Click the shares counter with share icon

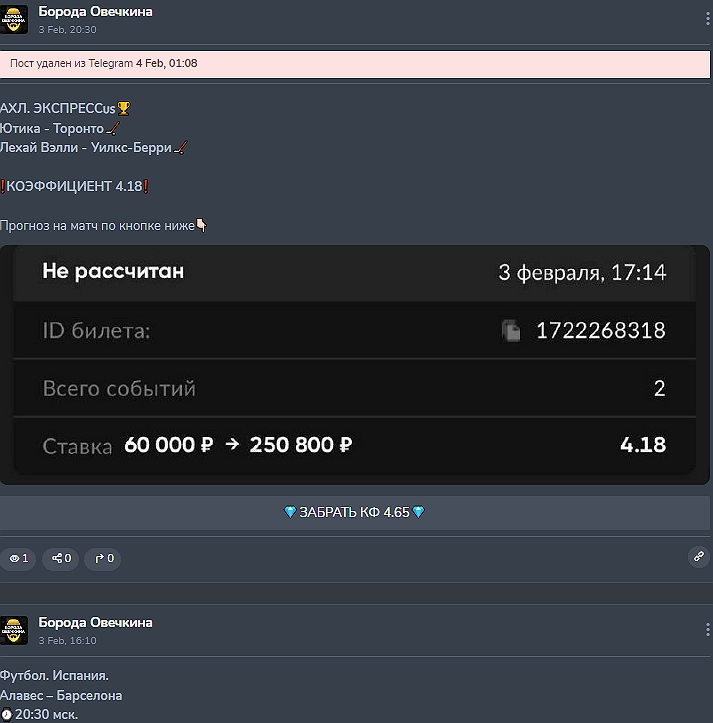(x=60, y=559)
